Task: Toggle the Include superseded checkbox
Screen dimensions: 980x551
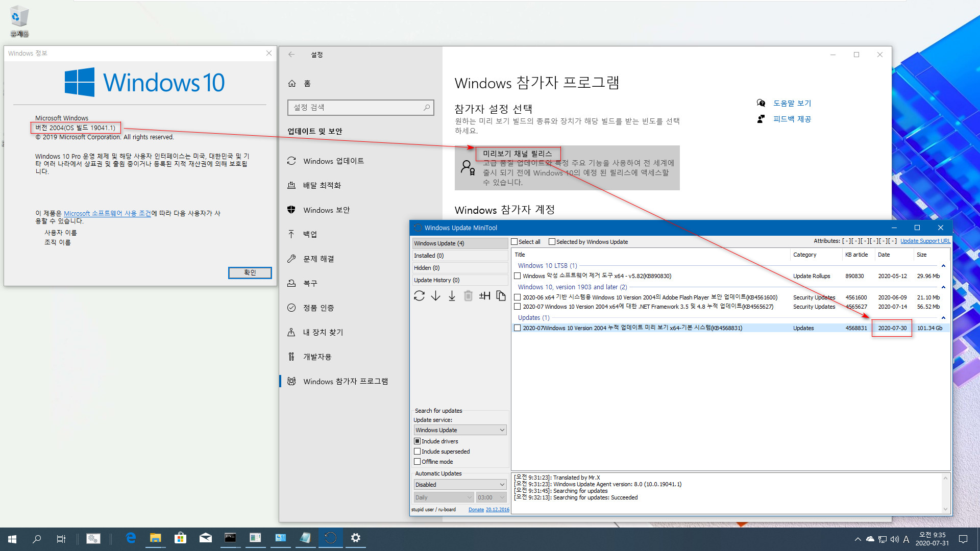Action: click(x=417, y=452)
